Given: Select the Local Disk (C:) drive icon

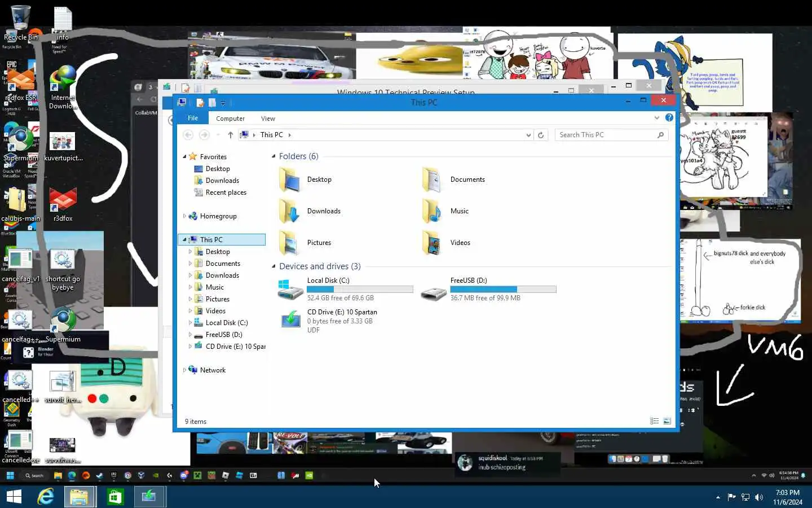Looking at the screenshot, I should click(290, 289).
